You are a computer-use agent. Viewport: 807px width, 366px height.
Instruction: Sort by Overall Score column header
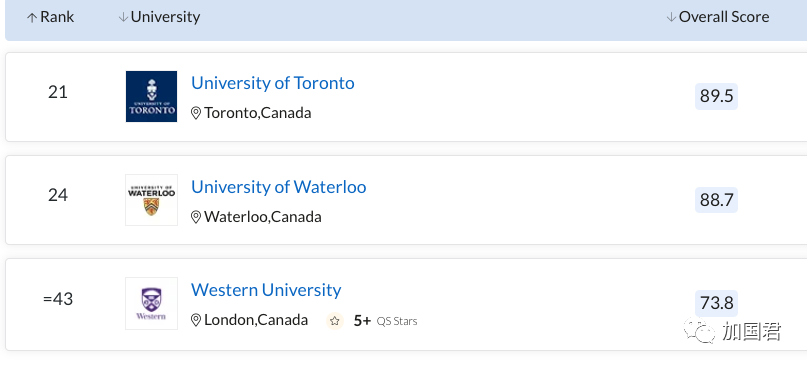pos(717,17)
